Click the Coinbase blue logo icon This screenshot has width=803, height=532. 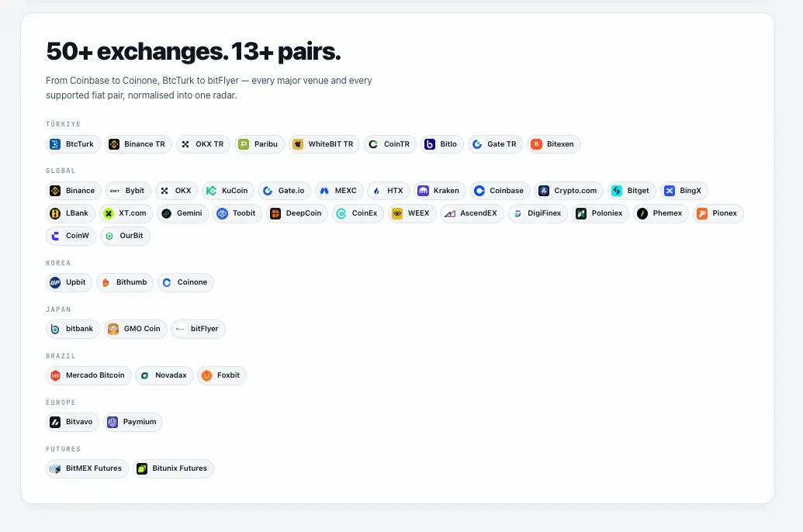coord(479,191)
